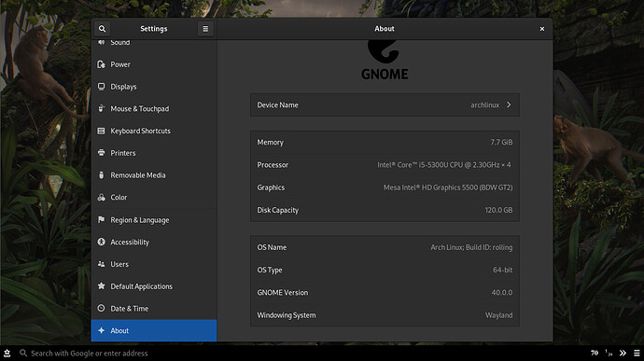Click the Memory label
The image size is (644, 361).
click(271, 142)
